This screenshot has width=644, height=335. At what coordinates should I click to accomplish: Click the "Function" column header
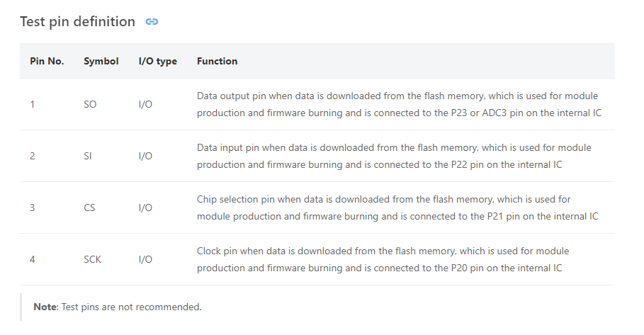tap(217, 61)
